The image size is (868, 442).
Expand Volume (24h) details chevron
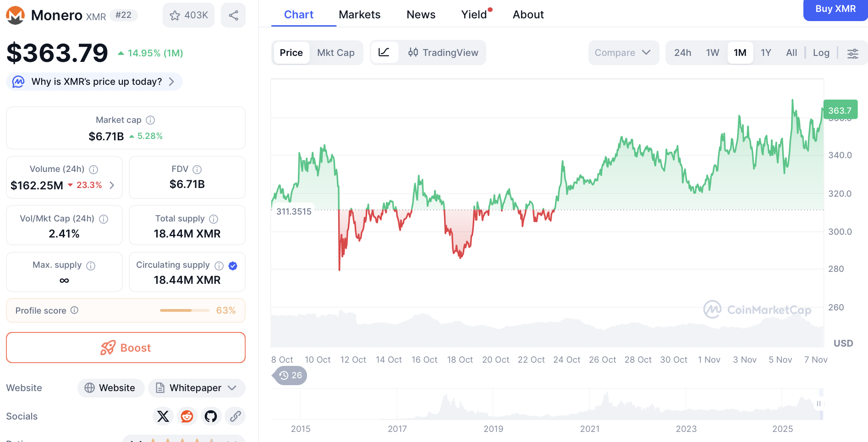[x=112, y=185]
